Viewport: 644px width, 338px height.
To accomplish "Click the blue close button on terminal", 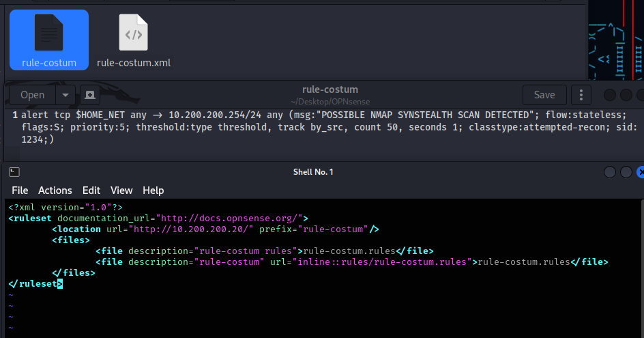I will (x=641, y=172).
